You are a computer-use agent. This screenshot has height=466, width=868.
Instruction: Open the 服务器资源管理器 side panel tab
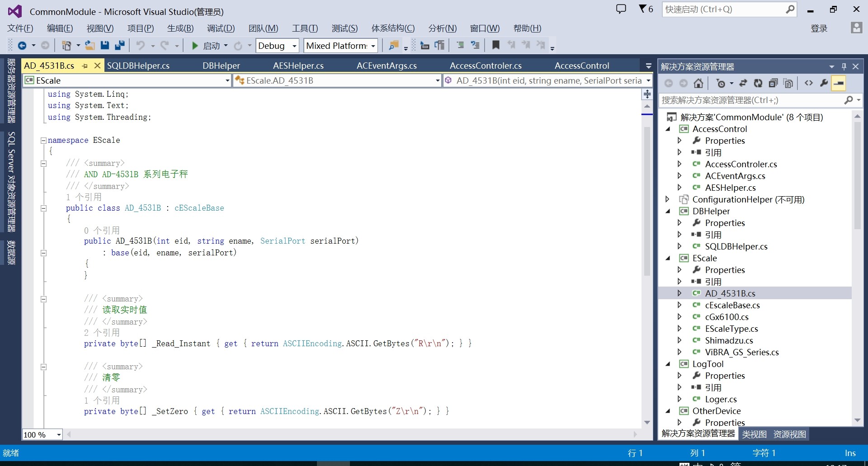tap(11, 91)
